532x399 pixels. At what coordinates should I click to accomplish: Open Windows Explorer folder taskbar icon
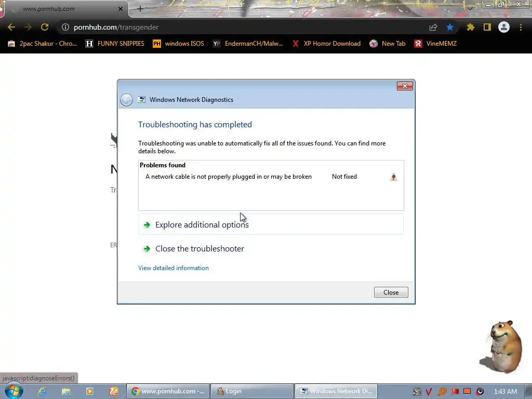pos(66,391)
